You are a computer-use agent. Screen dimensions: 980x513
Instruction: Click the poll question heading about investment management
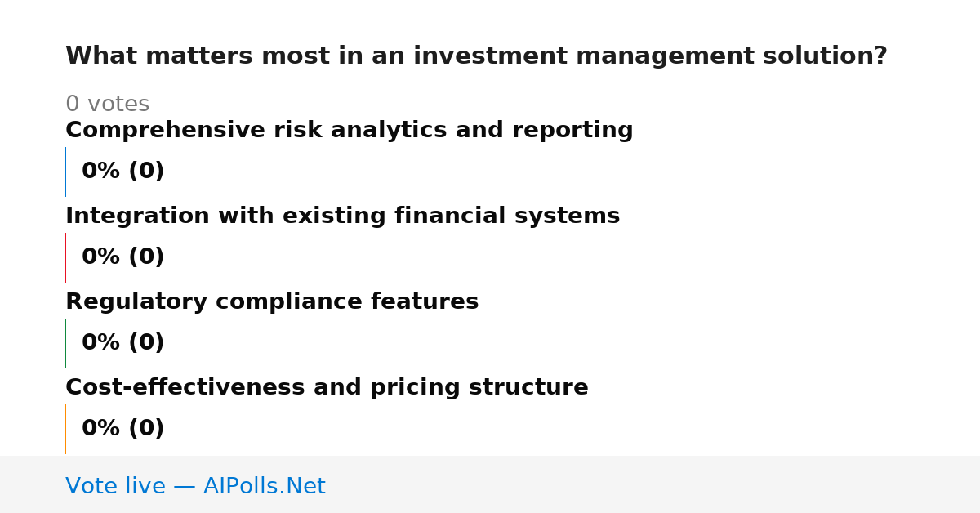(476, 56)
